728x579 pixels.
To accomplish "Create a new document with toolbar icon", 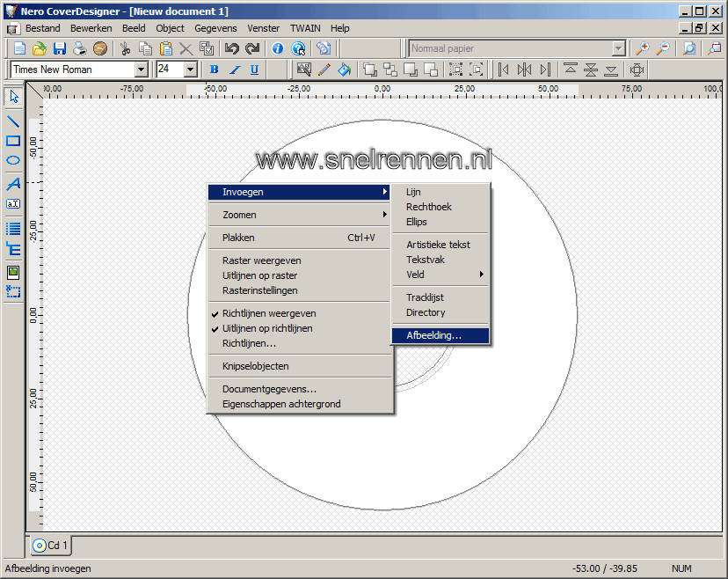I will click(19, 48).
